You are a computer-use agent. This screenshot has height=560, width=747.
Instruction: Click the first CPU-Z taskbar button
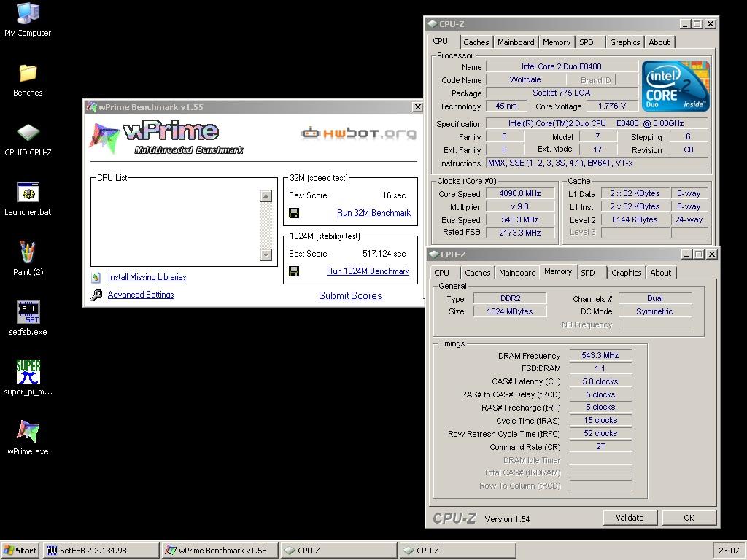point(338,551)
